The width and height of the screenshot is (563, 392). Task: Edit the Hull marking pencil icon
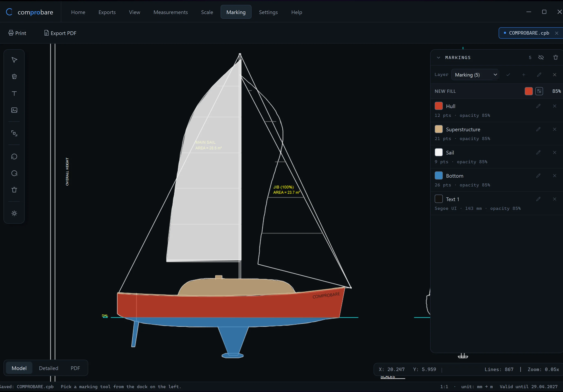[538, 106]
